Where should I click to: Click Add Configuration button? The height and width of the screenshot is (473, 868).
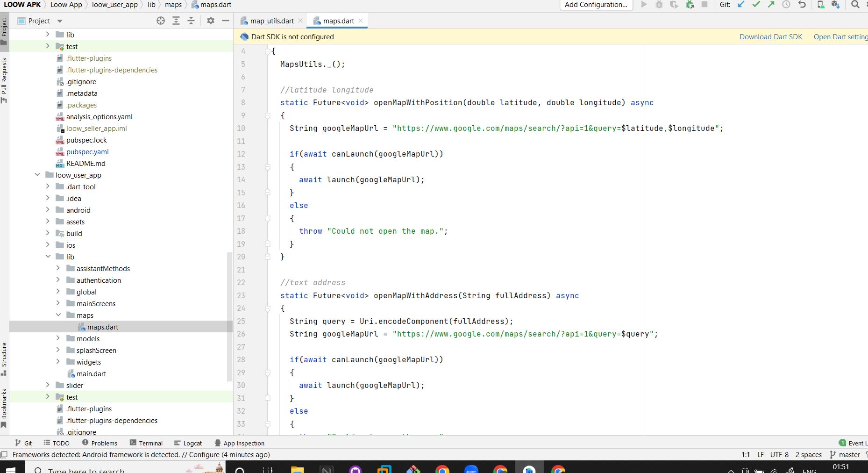coord(596,5)
